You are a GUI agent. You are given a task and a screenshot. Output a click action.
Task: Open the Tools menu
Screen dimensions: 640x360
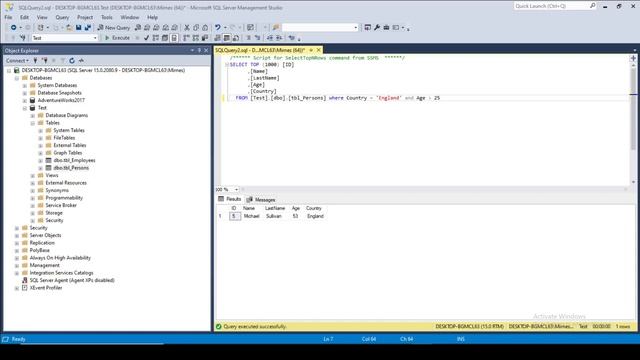[107, 17]
